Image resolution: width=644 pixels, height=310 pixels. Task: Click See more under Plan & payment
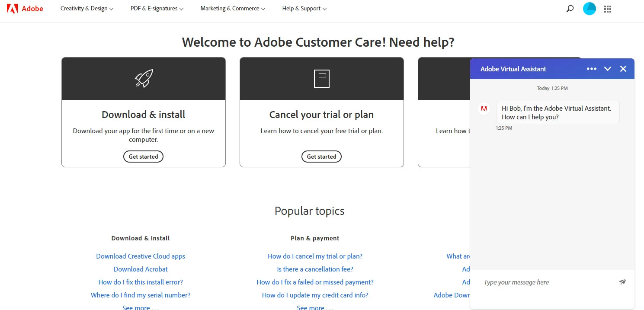315,307
